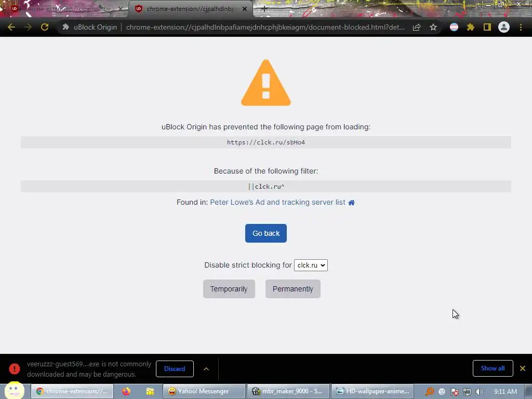
Task: Open the Chrome profile avatar
Action: (x=504, y=27)
